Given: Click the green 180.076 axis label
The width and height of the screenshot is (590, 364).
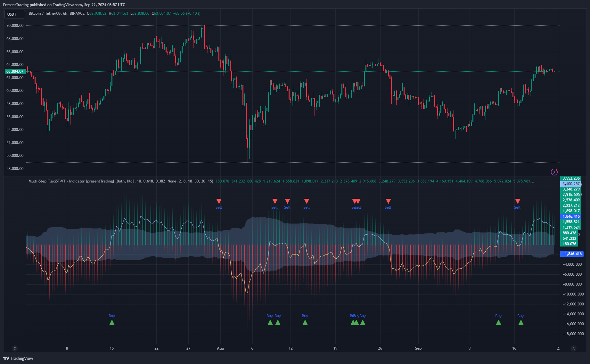Looking at the screenshot, I should click(x=570, y=244).
